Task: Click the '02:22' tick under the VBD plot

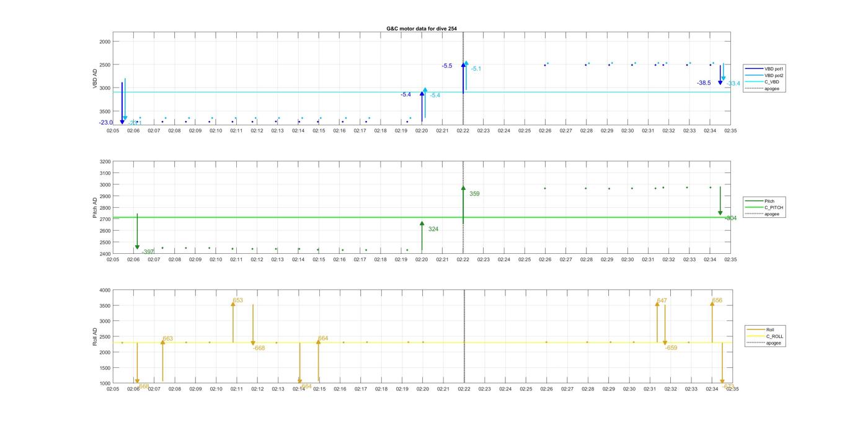Action: point(463,131)
